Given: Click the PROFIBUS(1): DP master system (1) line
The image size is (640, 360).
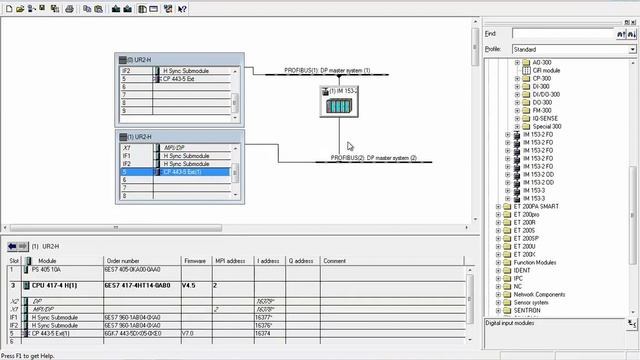Looking at the screenshot, I should [x=327, y=75].
